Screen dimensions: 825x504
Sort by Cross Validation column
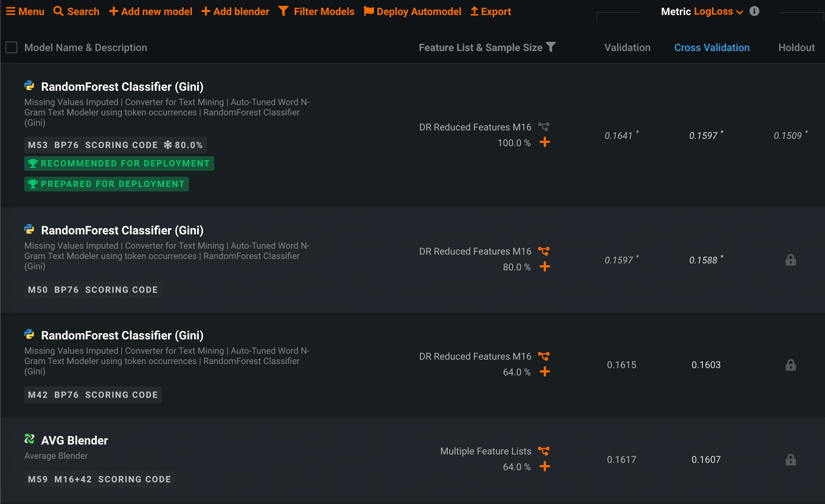(x=712, y=47)
